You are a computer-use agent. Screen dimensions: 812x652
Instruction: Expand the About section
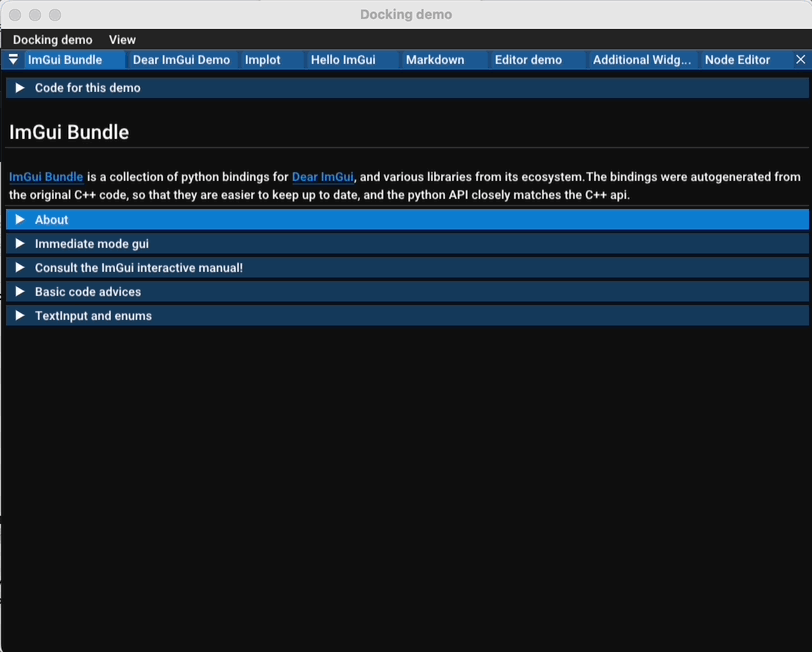407,220
